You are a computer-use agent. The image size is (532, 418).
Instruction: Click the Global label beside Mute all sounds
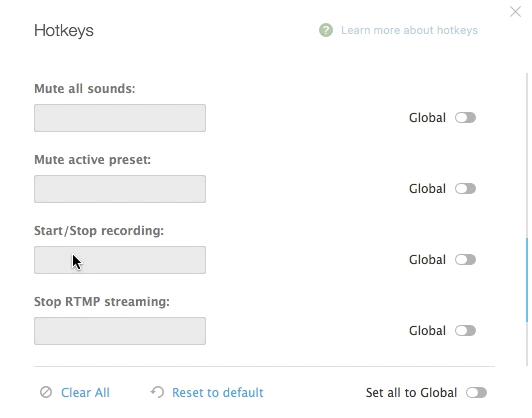pyautogui.click(x=427, y=118)
